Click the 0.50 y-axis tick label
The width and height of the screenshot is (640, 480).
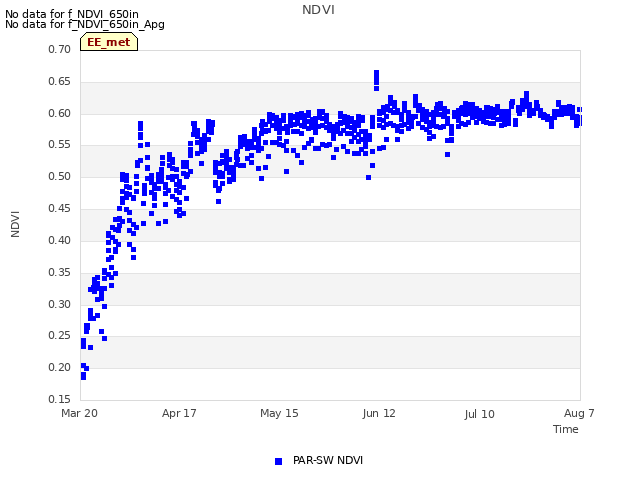coord(59,176)
